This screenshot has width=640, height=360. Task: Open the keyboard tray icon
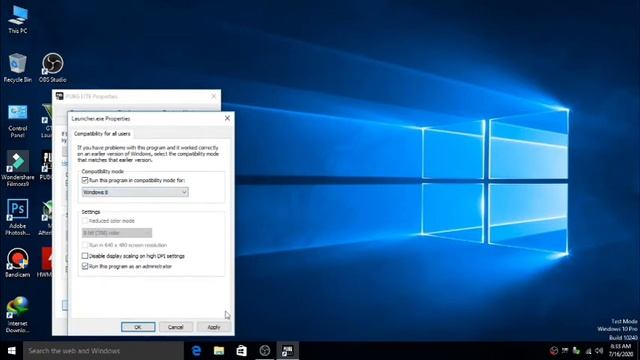565,351
